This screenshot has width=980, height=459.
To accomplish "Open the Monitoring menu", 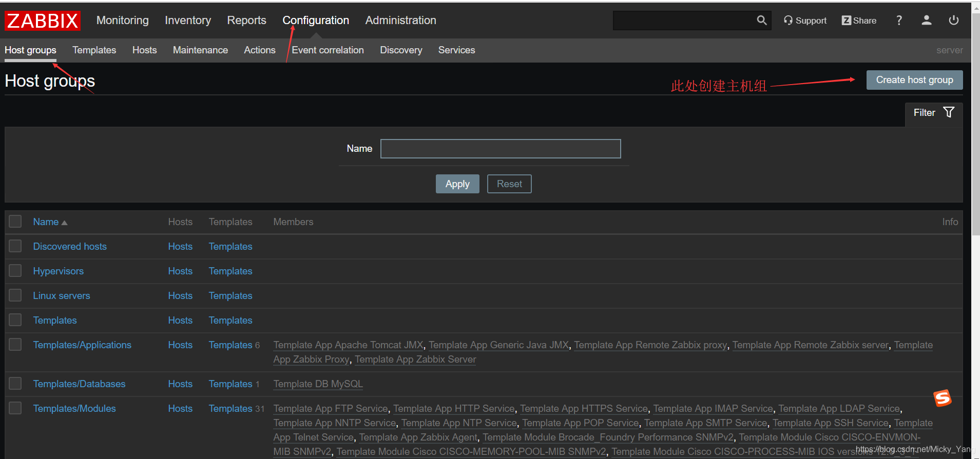I will pos(123,21).
